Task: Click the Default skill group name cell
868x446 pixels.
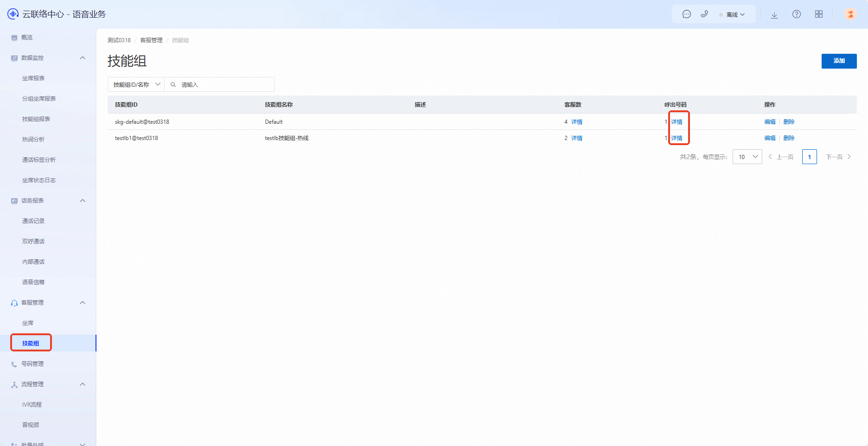Action: tap(274, 122)
